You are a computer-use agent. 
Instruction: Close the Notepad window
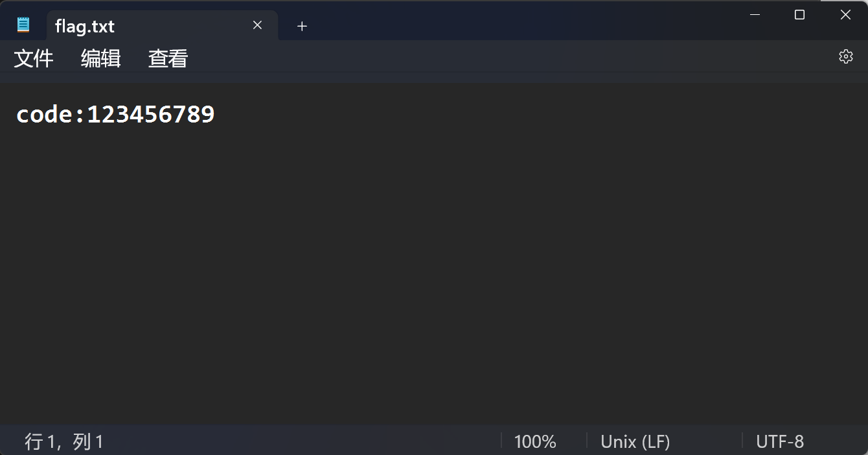[845, 15]
